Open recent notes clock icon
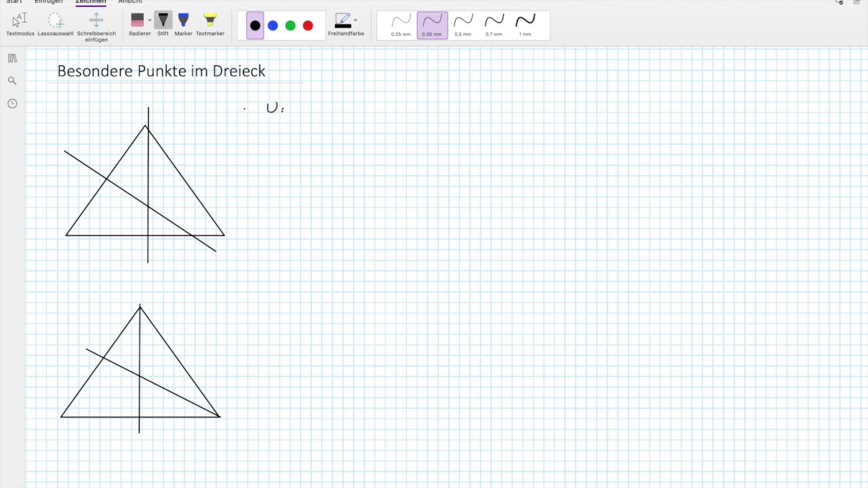The image size is (868, 488). click(12, 104)
